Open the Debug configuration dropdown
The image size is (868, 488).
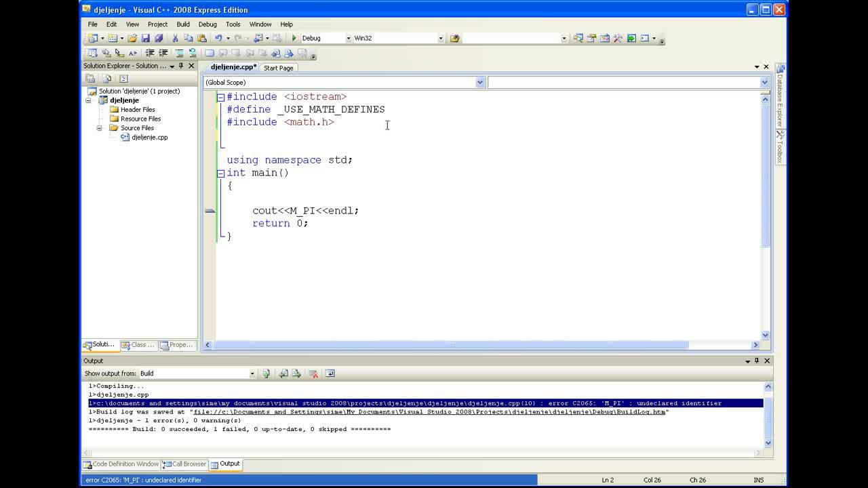tap(349, 38)
